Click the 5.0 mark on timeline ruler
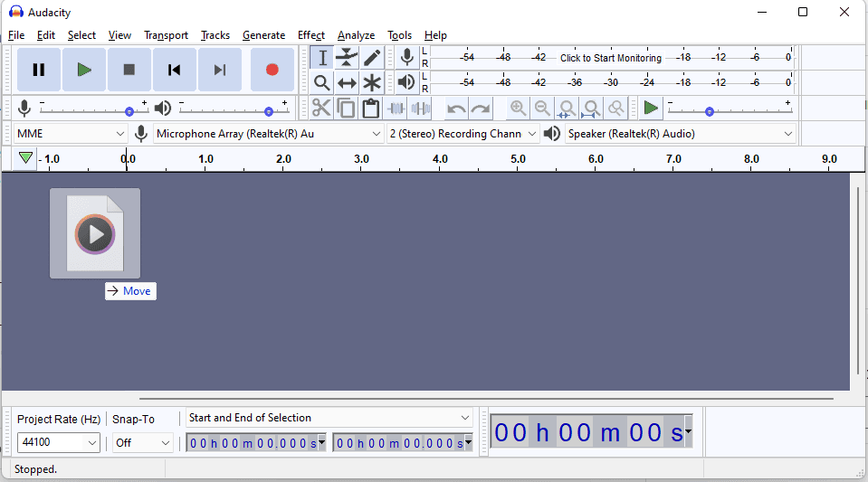The height and width of the screenshot is (482, 868). click(x=518, y=159)
